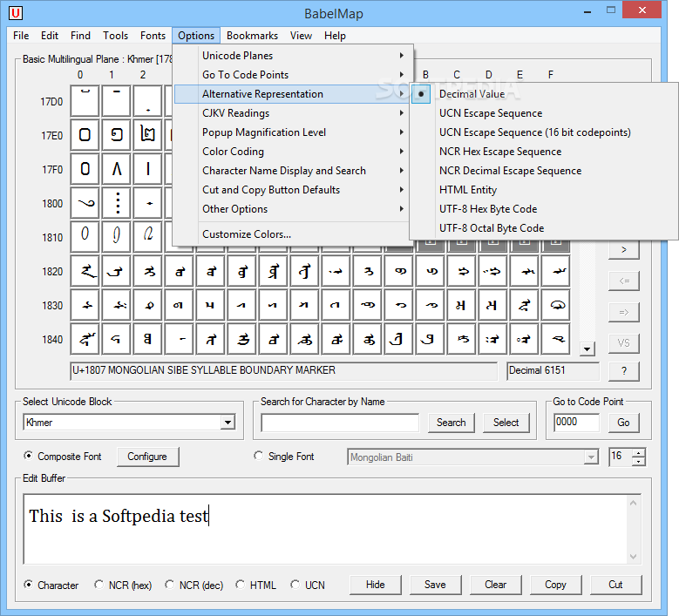
Task: Choose the NCR (dec) radio button
Action: click(x=170, y=585)
